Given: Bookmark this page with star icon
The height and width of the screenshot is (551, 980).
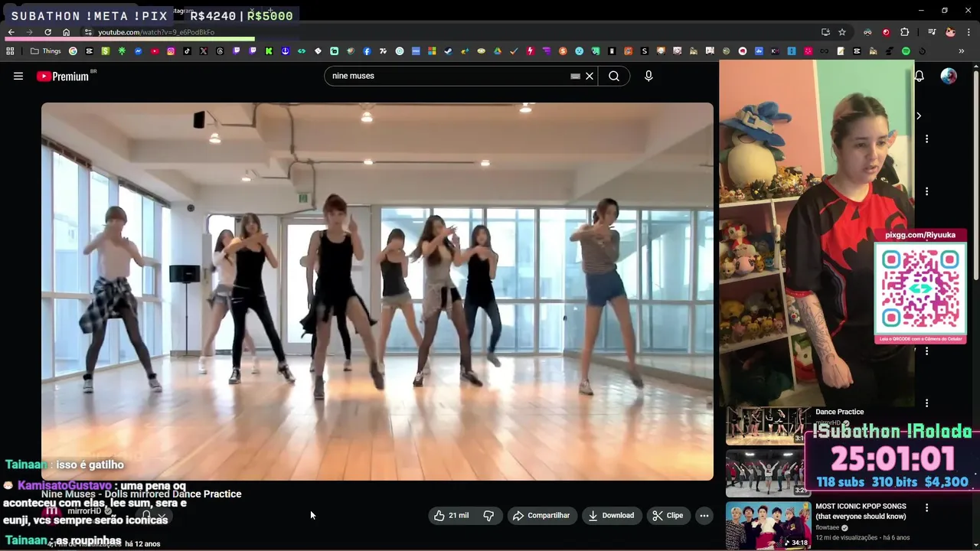Looking at the screenshot, I should pyautogui.click(x=842, y=32).
